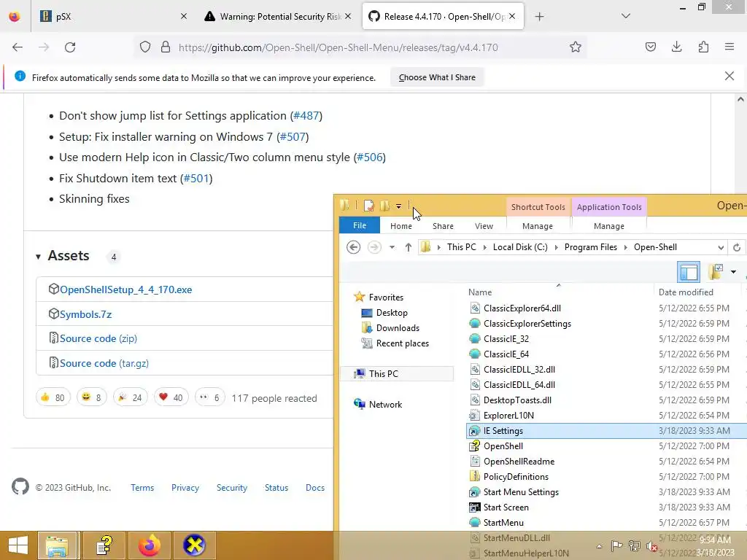Switch to Warning: Potential Security Risk tab
This screenshot has height=560, width=747.
pyautogui.click(x=279, y=17)
